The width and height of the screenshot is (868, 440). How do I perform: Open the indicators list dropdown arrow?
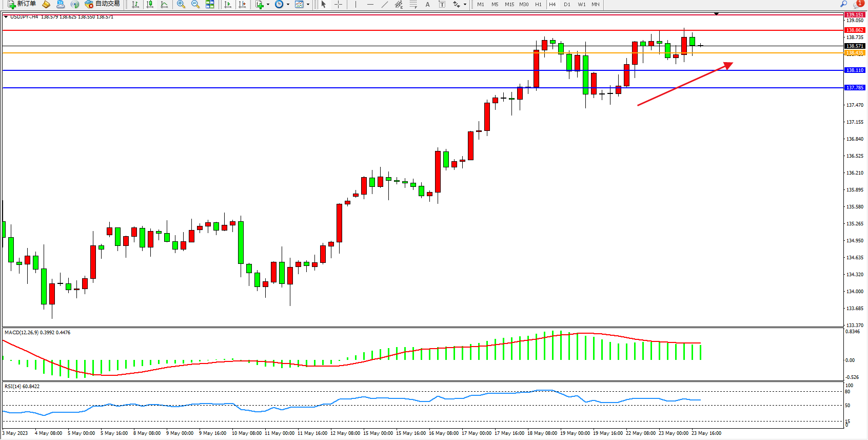click(268, 4)
